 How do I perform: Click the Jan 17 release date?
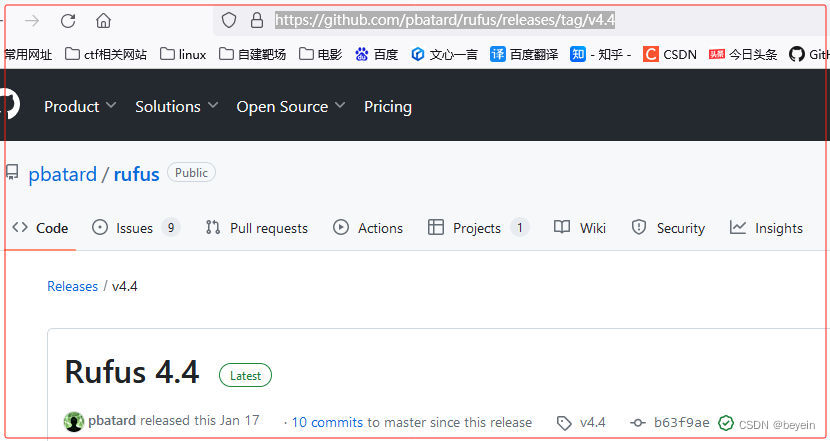coord(240,420)
